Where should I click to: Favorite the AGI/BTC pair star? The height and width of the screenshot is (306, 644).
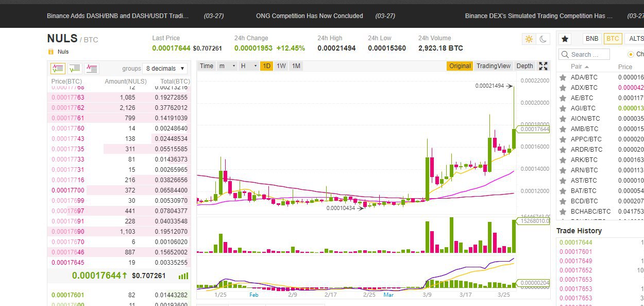[x=563, y=108]
